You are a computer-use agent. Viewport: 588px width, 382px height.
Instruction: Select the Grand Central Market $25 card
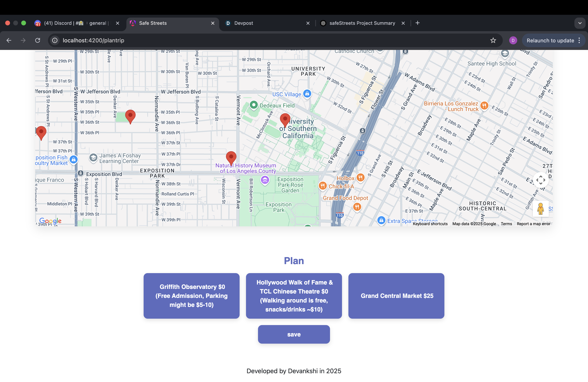click(396, 296)
